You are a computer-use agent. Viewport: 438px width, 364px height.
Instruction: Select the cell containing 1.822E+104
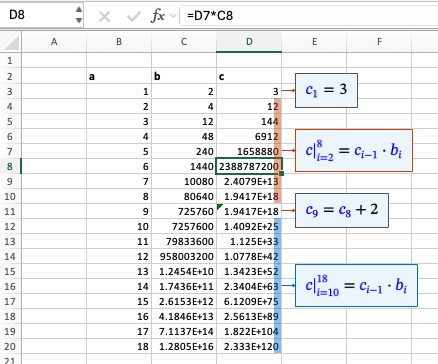click(249, 331)
